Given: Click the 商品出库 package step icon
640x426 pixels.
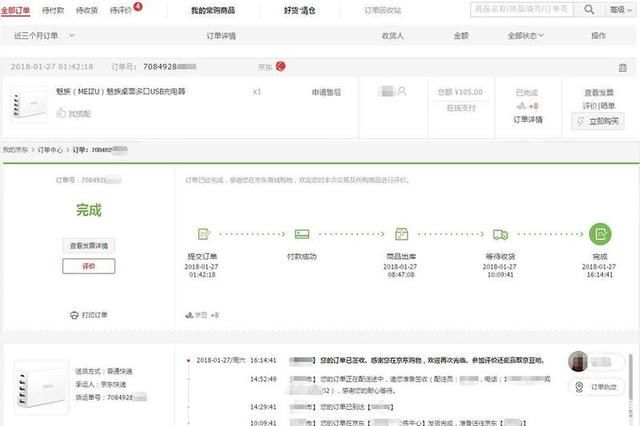Looking at the screenshot, I should coord(402,234).
